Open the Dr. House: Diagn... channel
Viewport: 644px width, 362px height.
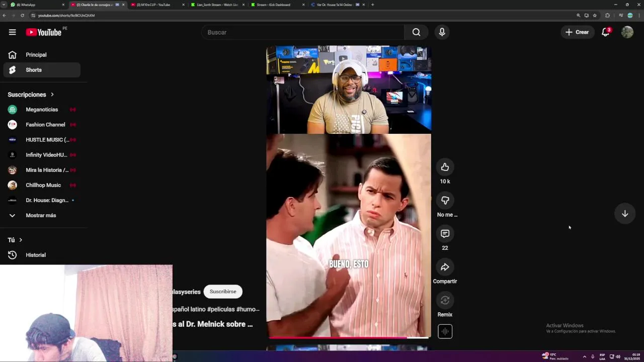point(42,200)
